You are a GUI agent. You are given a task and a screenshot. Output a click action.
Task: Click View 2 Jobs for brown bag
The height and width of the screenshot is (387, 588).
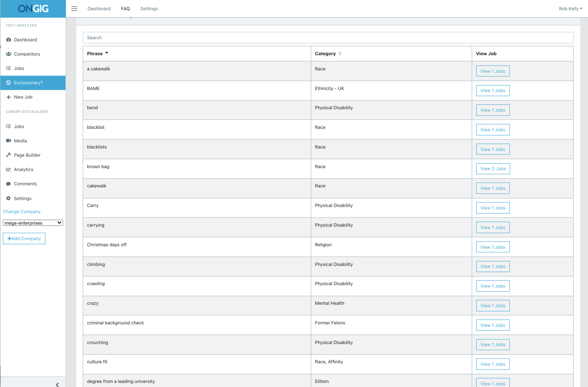coord(493,169)
